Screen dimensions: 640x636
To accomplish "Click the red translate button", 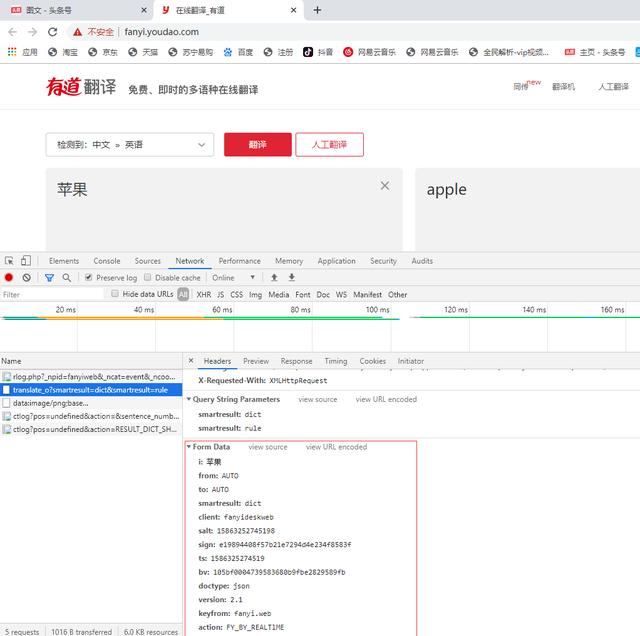I will click(258, 145).
